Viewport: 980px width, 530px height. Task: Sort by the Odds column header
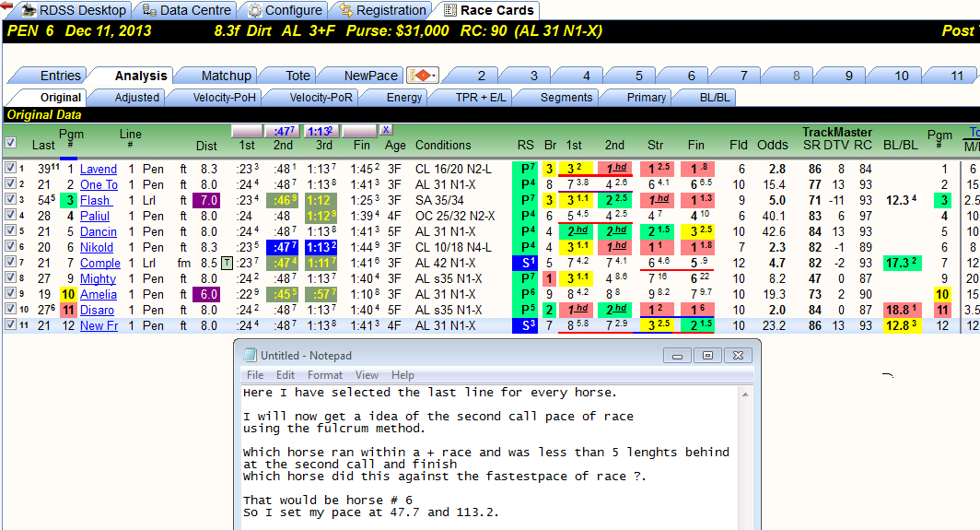pyautogui.click(x=773, y=145)
